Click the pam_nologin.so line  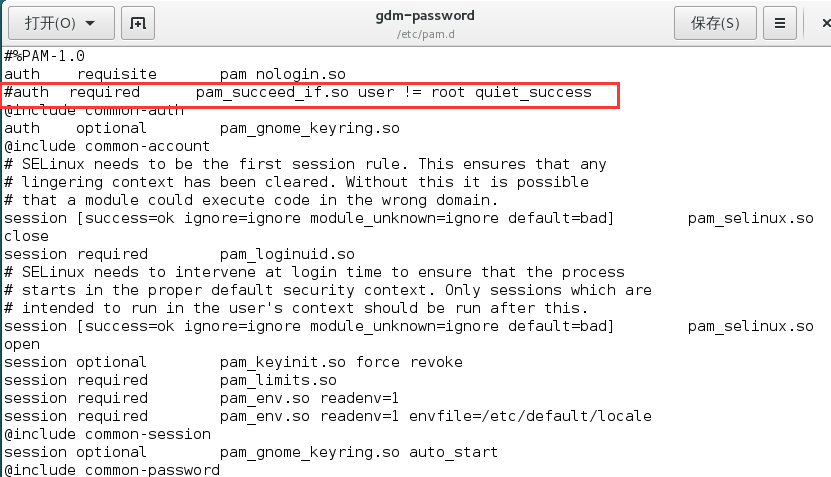[x=175, y=74]
